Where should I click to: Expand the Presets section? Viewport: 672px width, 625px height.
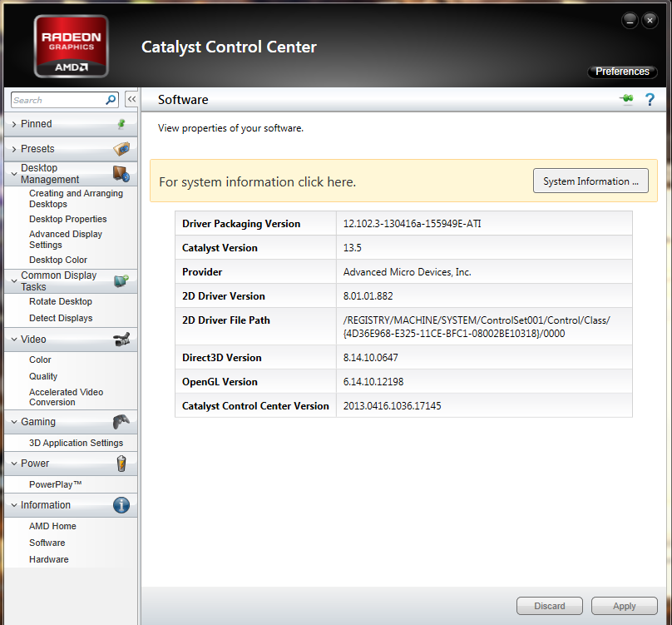click(x=14, y=149)
